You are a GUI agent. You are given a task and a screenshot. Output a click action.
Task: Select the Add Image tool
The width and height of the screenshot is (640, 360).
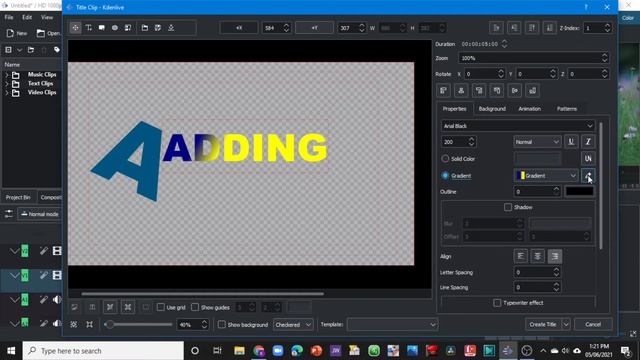click(x=128, y=28)
